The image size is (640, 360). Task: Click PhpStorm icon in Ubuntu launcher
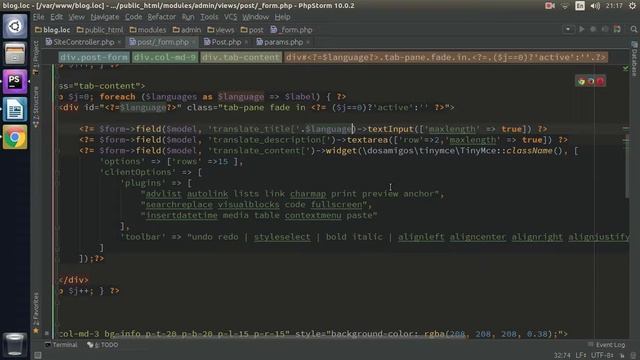(x=15, y=81)
